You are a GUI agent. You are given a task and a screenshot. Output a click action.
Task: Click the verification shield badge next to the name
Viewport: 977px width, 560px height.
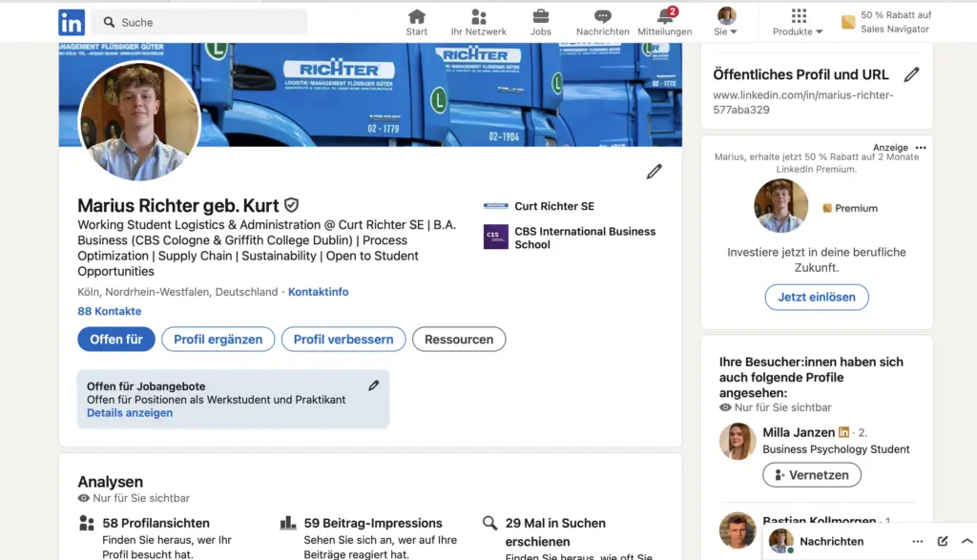coord(292,205)
